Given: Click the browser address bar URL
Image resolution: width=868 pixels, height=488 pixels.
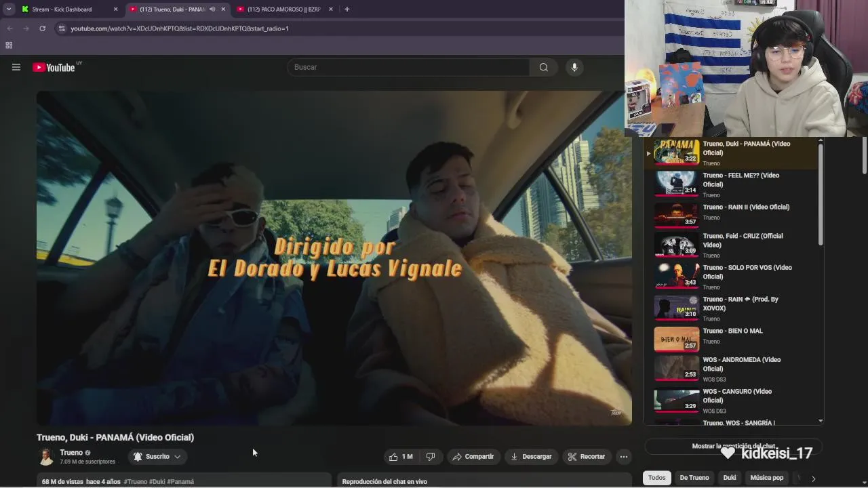Looking at the screenshot, I should [180, 28].
